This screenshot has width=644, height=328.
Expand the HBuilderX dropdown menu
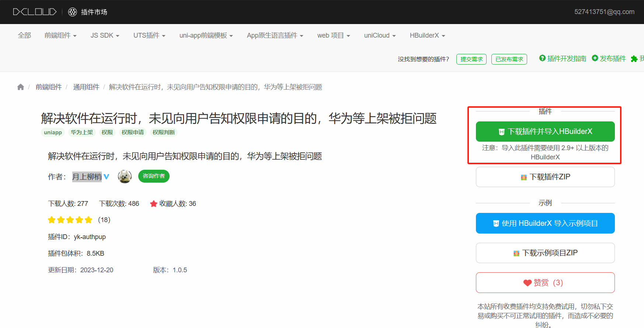428,35
